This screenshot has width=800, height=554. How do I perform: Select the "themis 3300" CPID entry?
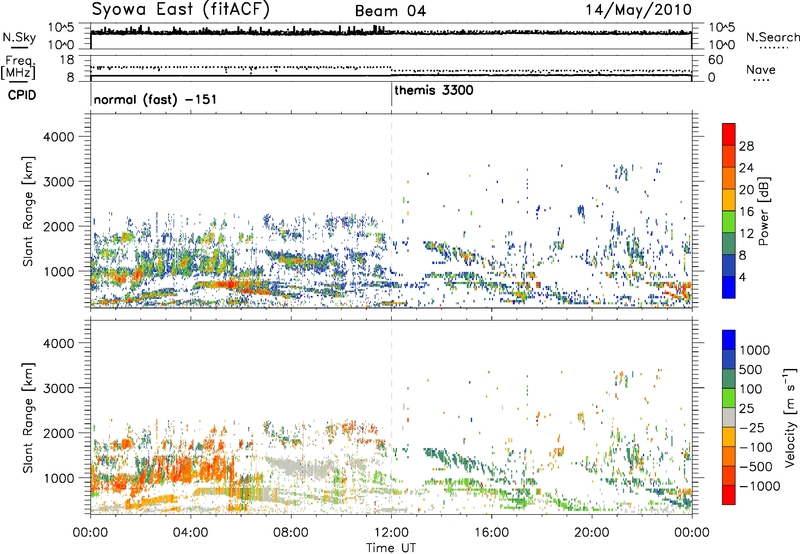click(434, 90)
